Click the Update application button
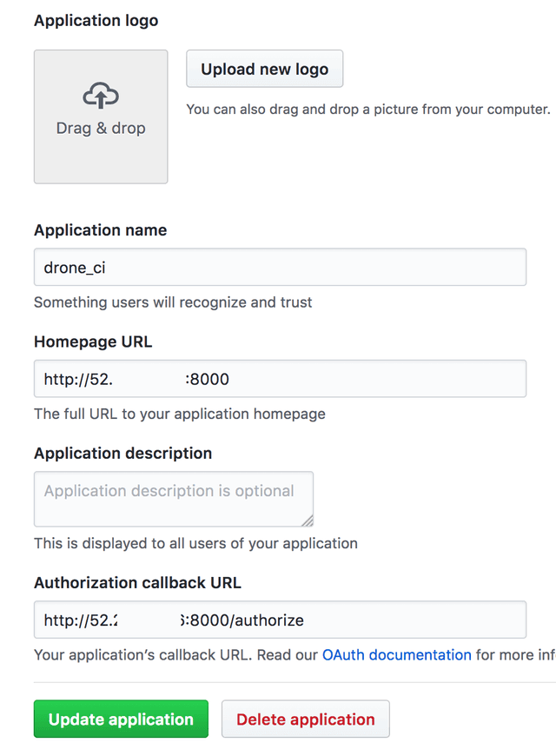The height and width of the screenshot is (756, 556). click(121, 719)
